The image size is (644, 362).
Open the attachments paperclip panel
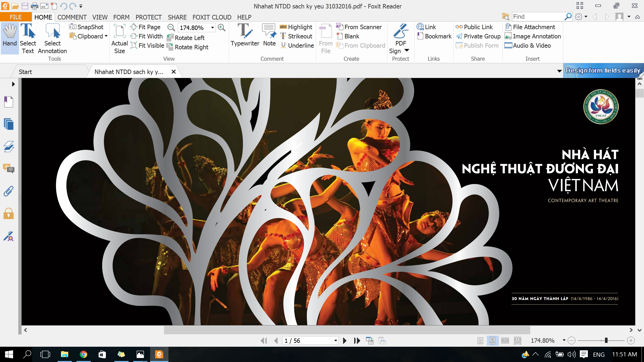(x=8, y=191)
